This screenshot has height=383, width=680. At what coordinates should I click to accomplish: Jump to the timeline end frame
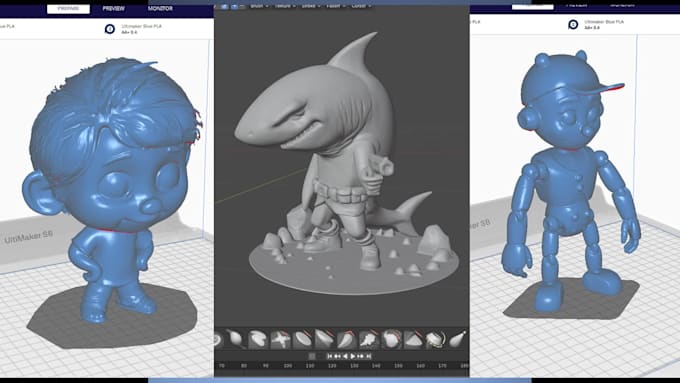pos(369,356)
